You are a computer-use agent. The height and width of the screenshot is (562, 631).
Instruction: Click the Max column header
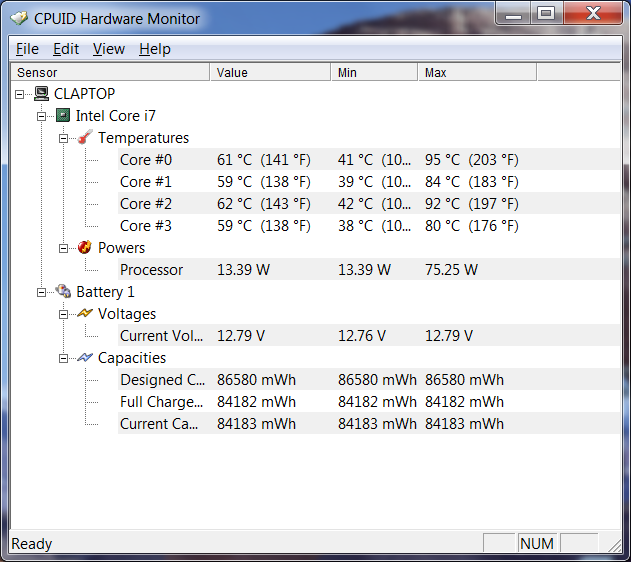477,72
